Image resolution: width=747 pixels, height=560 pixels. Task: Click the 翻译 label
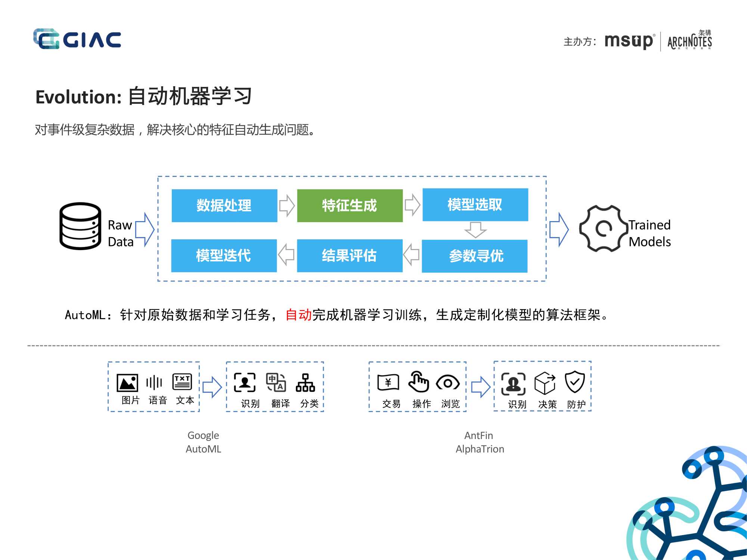click(280, 404)
